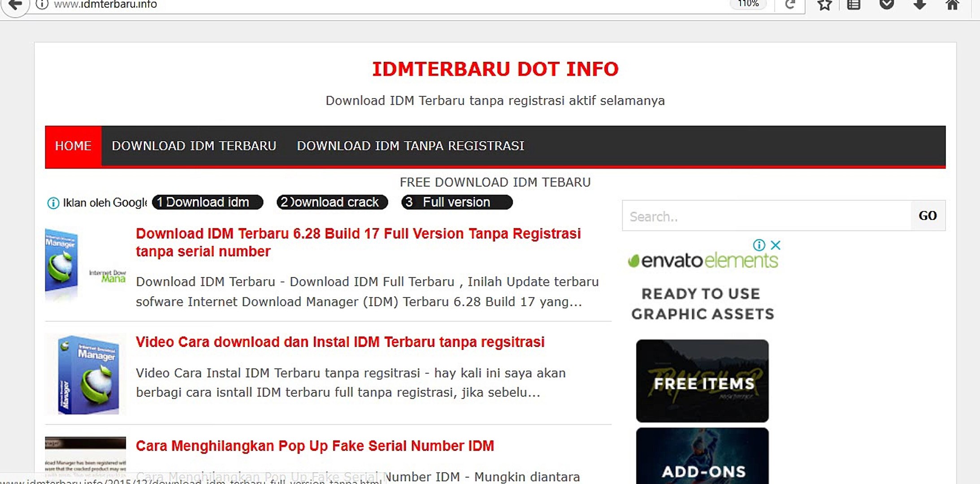This screenshot has width=980, height=484.
Task: Open site information icon in address bar
Action: point(42,4)
